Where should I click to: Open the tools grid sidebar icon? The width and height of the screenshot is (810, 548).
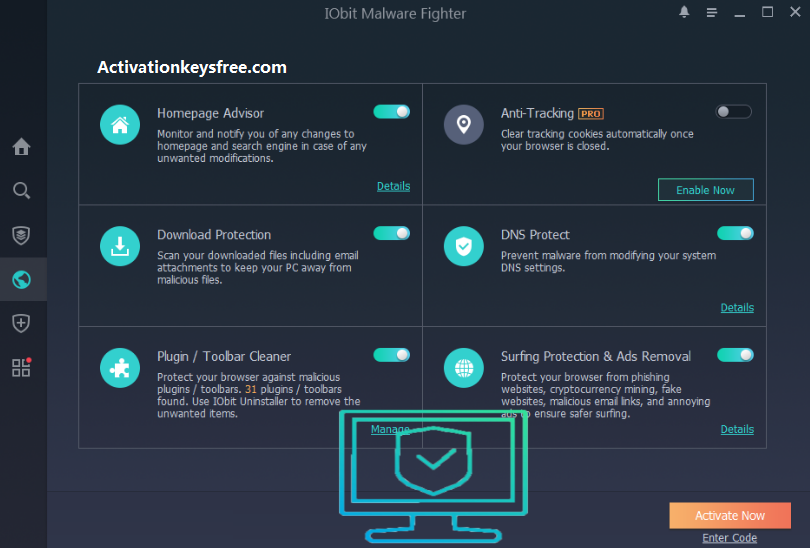click(21, 367)
